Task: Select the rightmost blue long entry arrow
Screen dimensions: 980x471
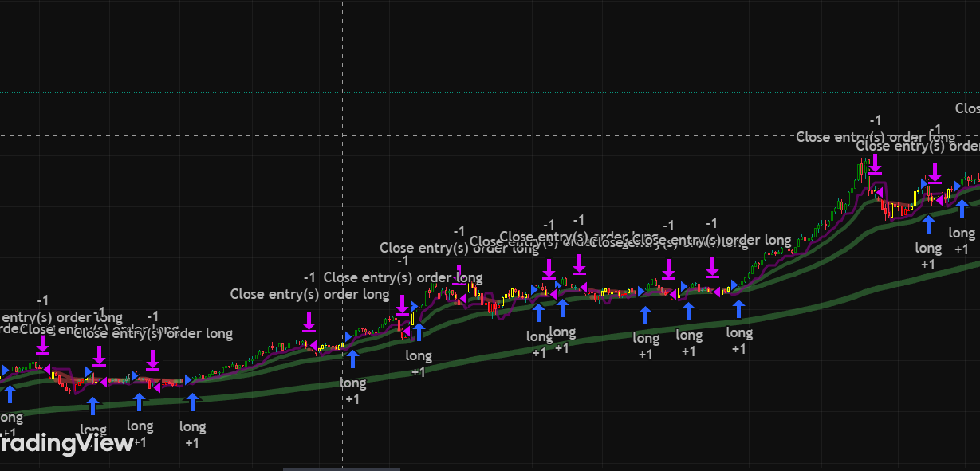Action: click(961, 210)
